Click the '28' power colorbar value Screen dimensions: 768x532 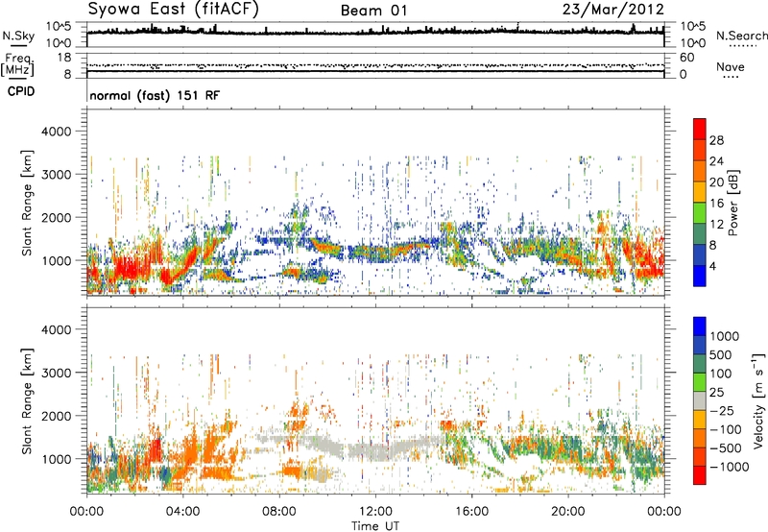coord(716,140)
